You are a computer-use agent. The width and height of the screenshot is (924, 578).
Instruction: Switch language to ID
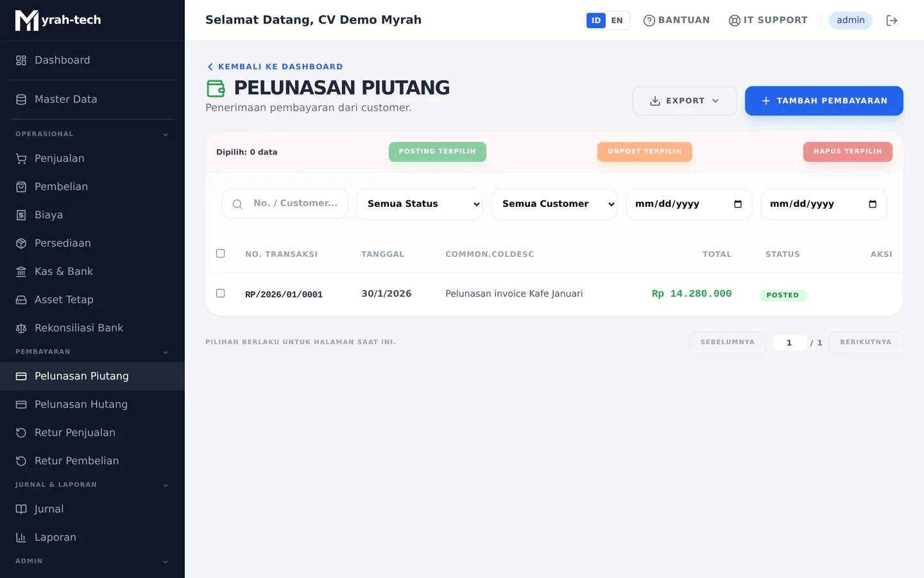(x=596, y=21)
